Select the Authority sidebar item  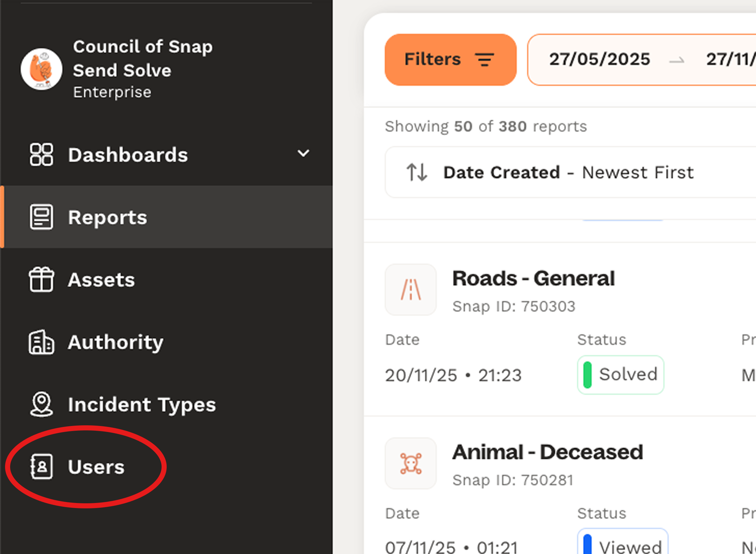point(116,342)
